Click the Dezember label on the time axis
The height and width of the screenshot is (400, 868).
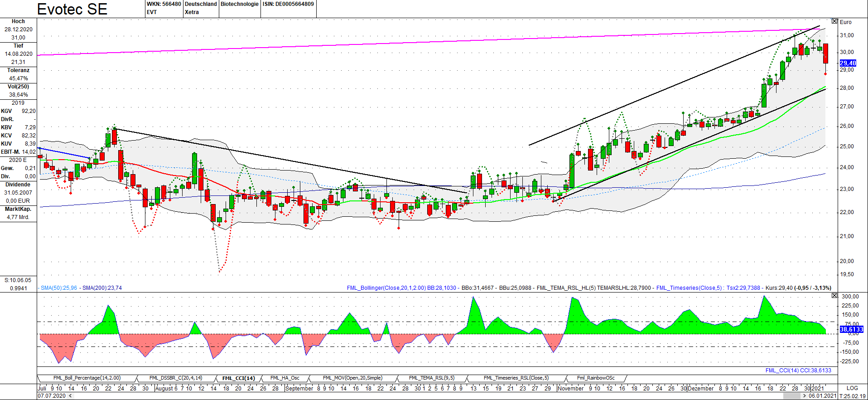700,388
